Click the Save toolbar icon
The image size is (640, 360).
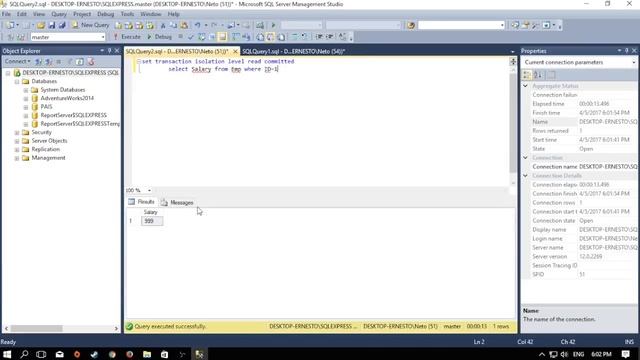[52, 25]
